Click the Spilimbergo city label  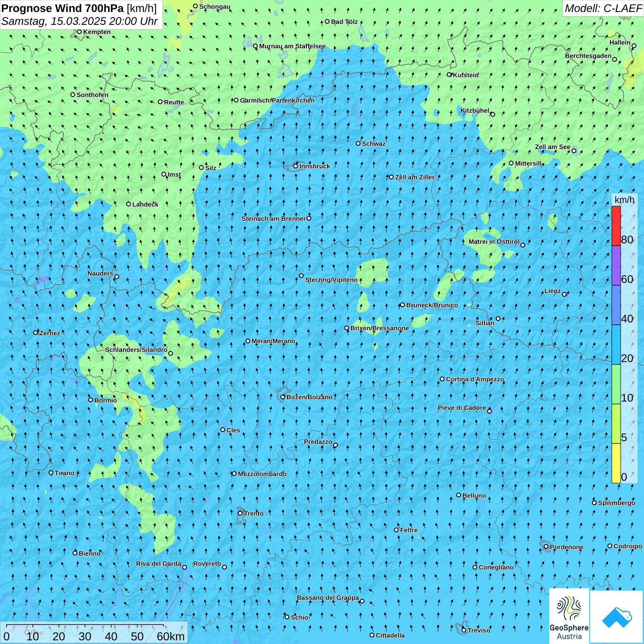(x=616, y=503)
